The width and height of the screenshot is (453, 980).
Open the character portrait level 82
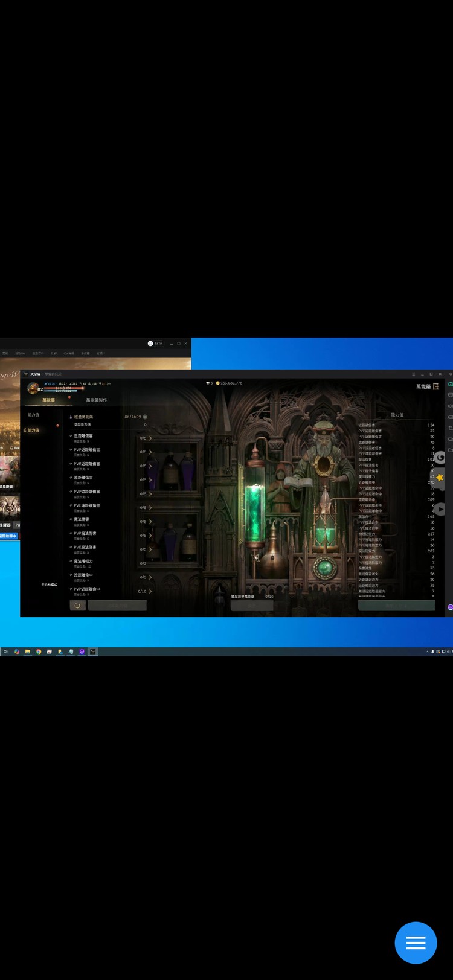coord(33,388)
